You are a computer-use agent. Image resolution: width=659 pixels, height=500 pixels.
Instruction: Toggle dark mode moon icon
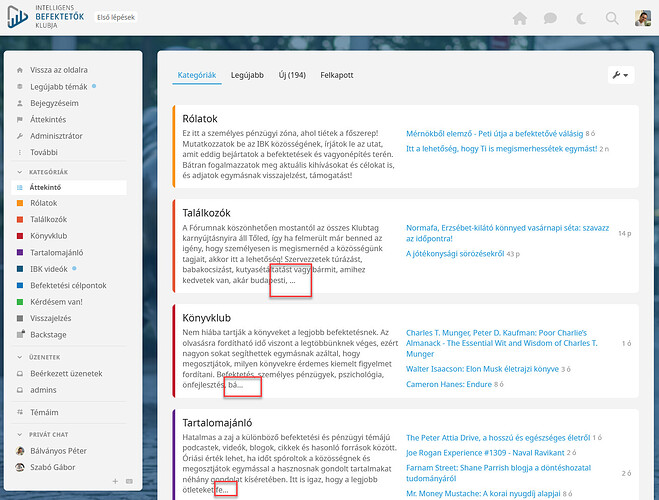(581, 18)
